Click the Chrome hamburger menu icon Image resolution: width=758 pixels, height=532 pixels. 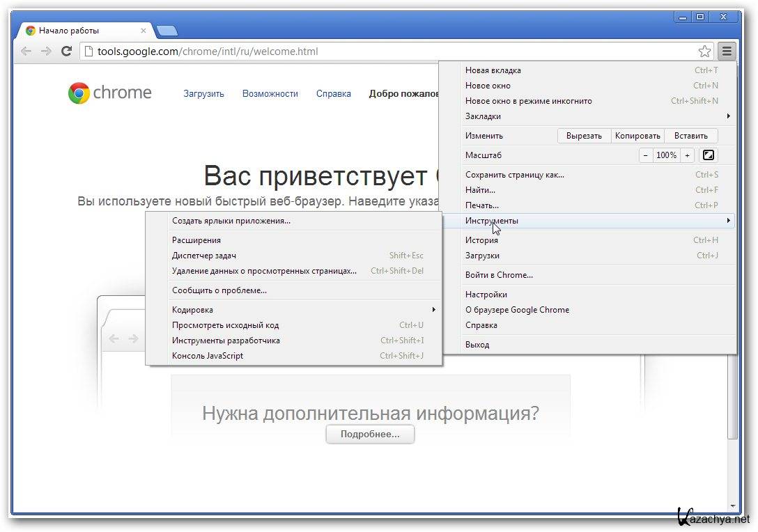click(727, 51)
